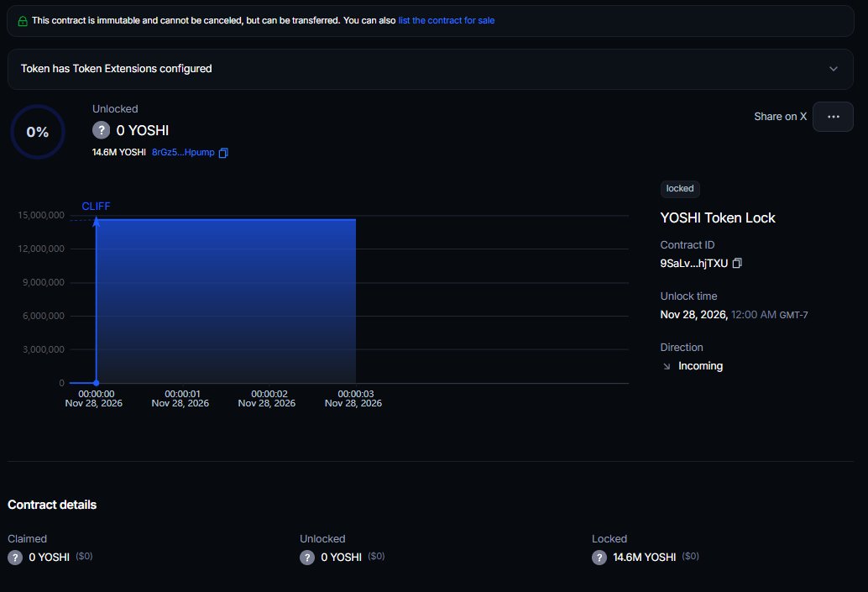
Task: Open the 'list the contract for sale' link
Action: (447, 20)
